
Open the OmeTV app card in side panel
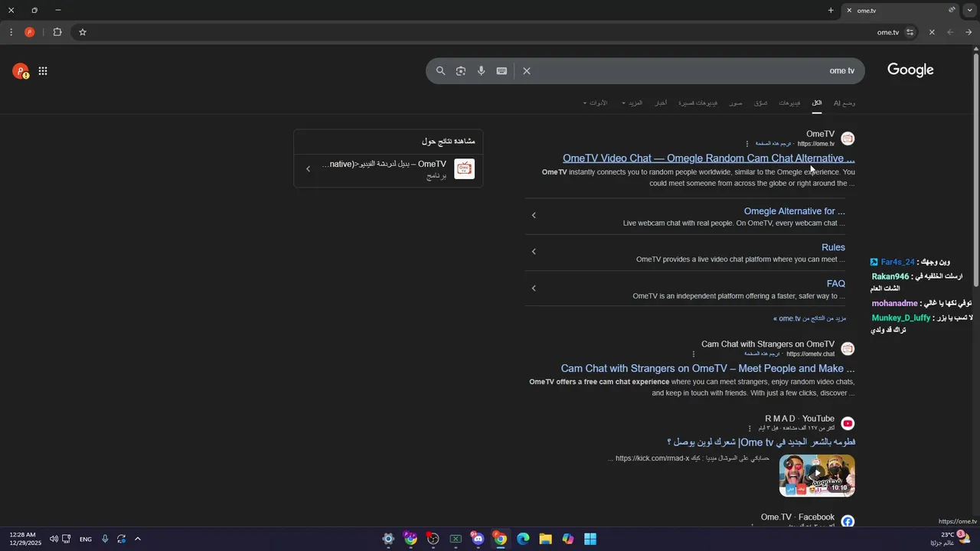coord(388,169)
